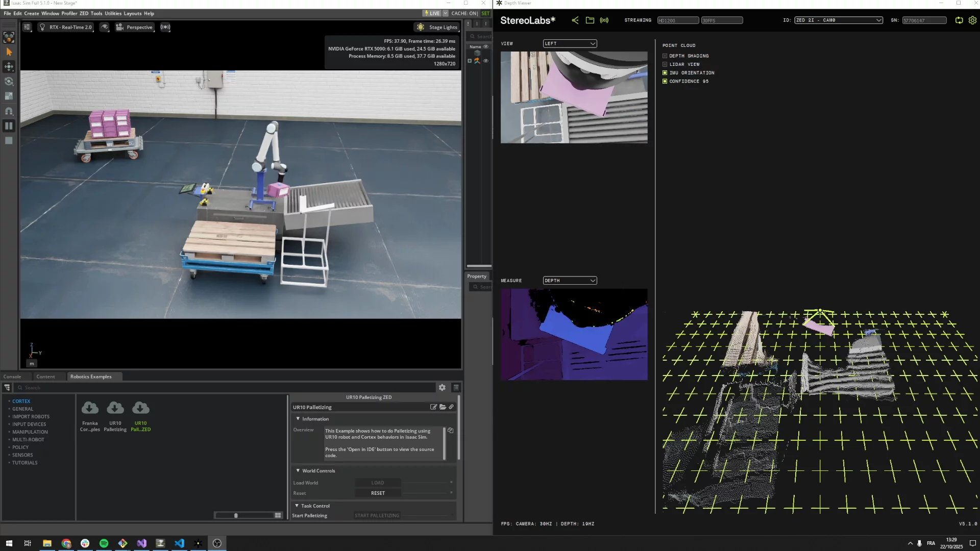Uncheck the IMU Orientation checkbox
Viewport: 980px width, 551px height.
click(x=665, y=73)
